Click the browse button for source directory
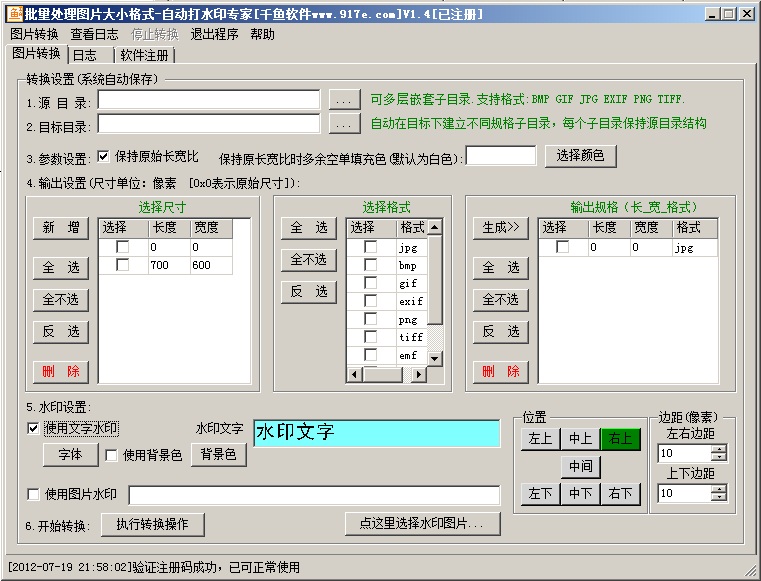 [x=344, y=100]
